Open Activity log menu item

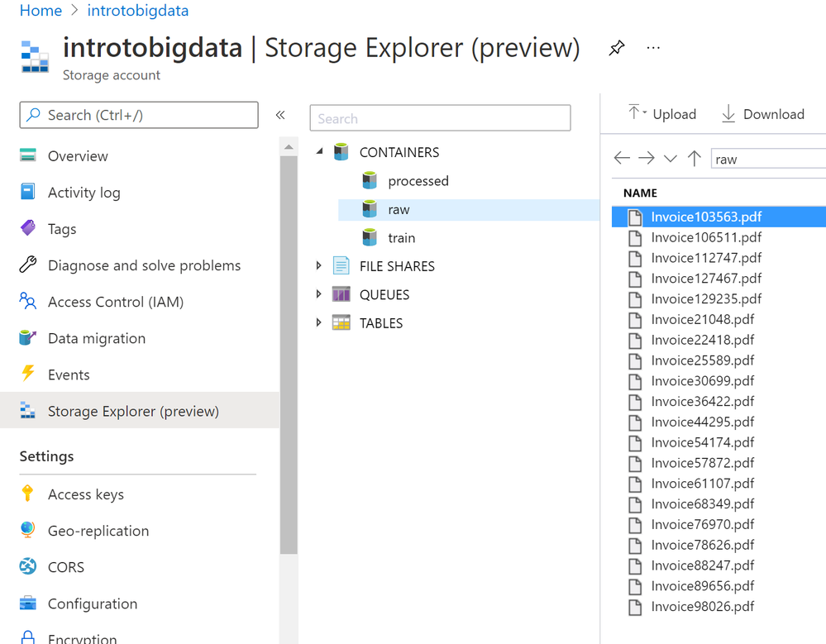(x=84, y=193)
